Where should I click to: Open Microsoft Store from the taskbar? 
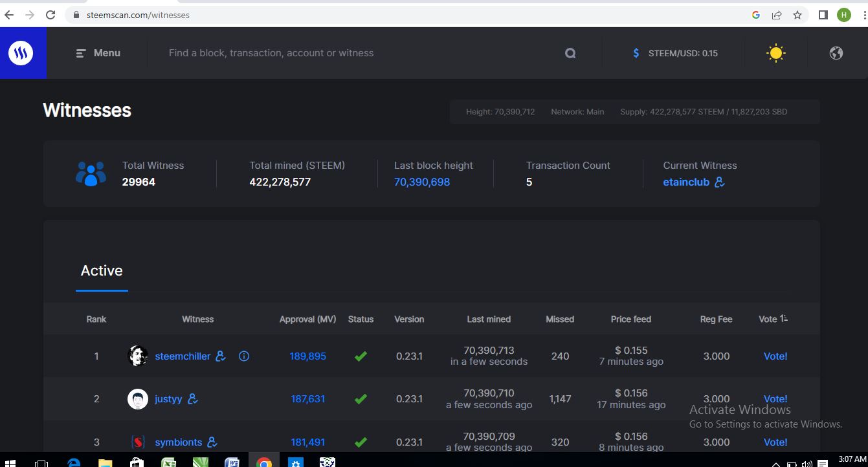tap(136, 462)
